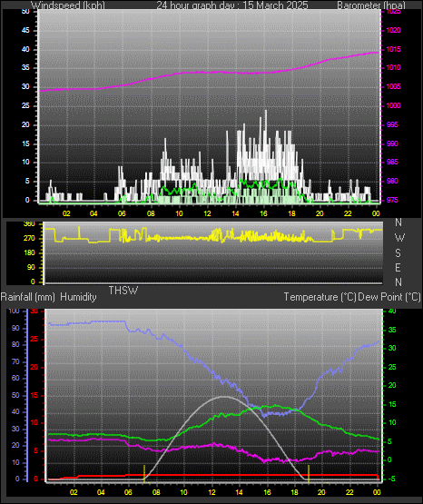
Task: Click the Dew Point (°C) label
Action: pos(389,297)
